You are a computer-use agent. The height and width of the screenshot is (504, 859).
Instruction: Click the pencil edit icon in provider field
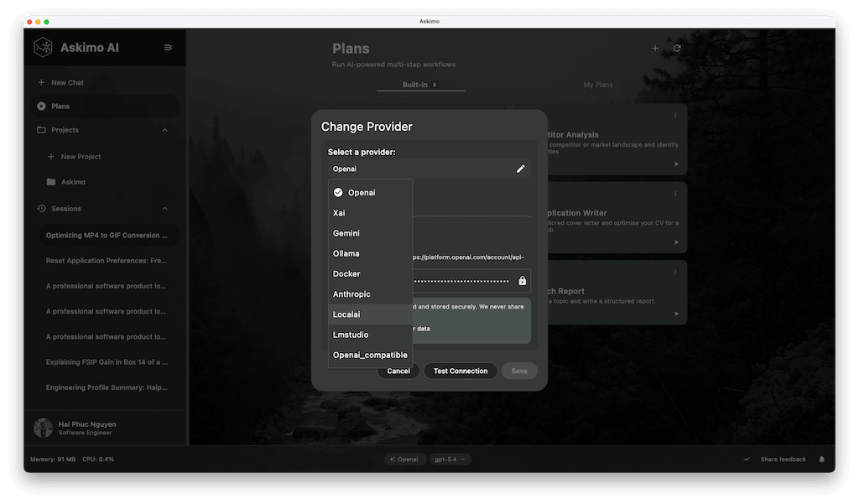tap(520, 169)
